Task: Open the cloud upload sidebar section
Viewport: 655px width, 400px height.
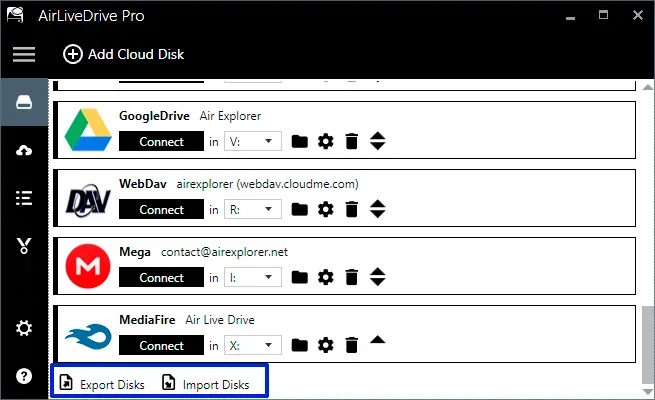Action: (x=24, y=150)
